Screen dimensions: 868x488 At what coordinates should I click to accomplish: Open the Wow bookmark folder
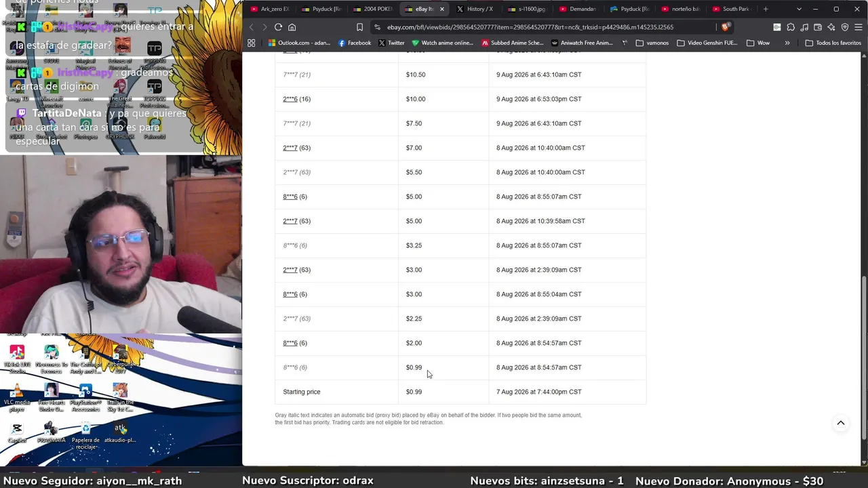[x=758, y=43]
